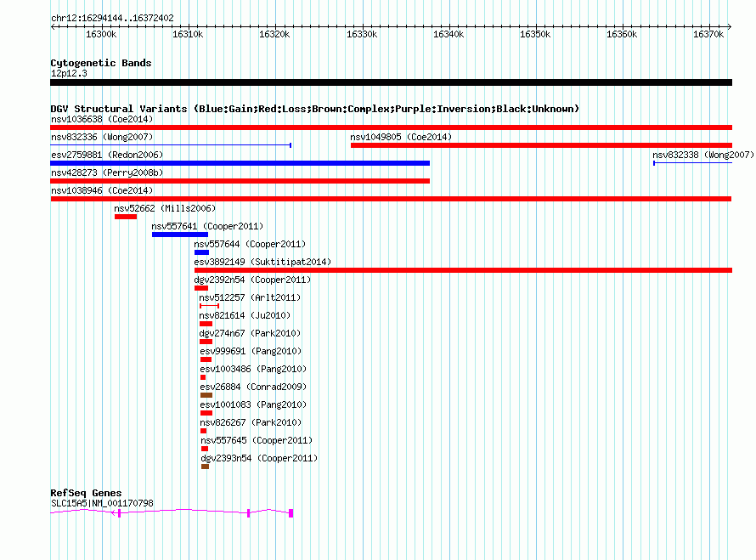
Task: Open the nsv832336 (Wong2007) variant label
Action: pos(102,137)
